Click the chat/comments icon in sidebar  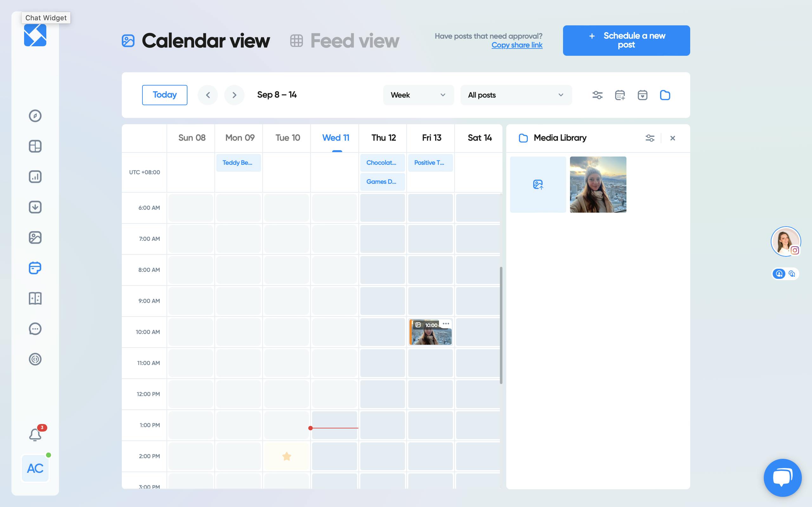[x=35, y=329]
